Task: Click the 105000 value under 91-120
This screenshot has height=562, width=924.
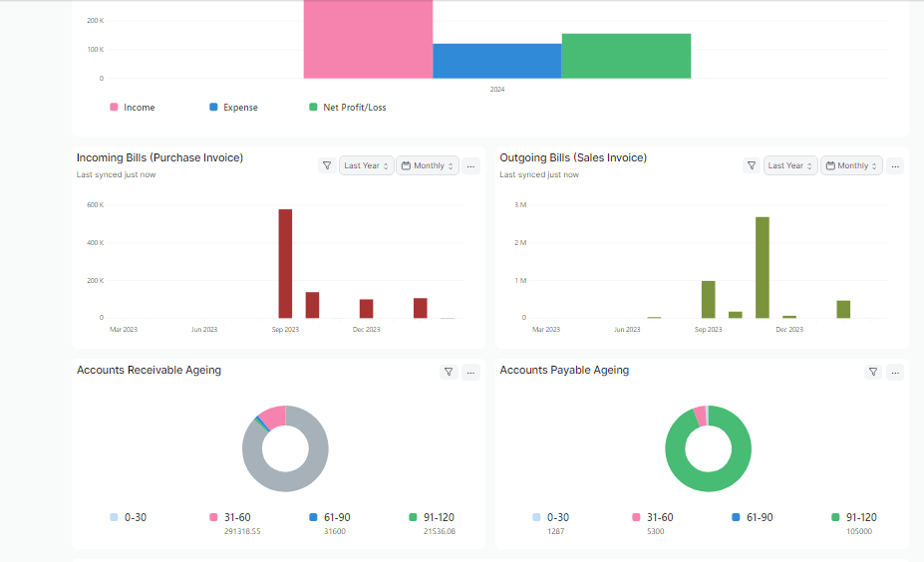Action: [x=859, y=531]
